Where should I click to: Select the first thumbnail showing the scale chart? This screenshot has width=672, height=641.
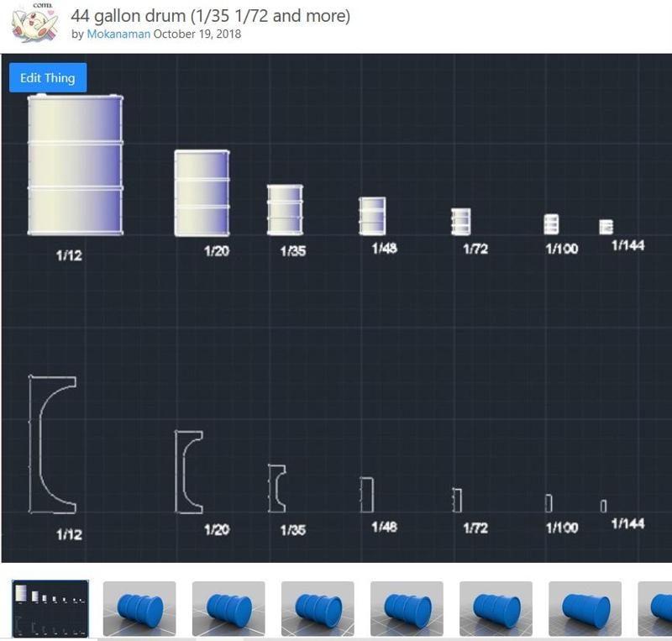click(x=50, y=609)
